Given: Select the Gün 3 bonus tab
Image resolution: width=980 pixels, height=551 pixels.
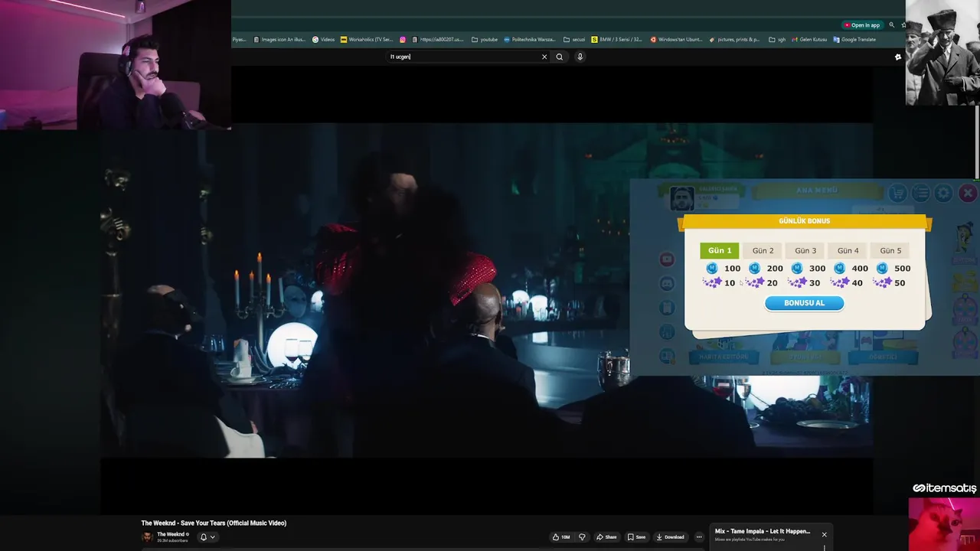Looking at the screenshot, I should pos(805,250).
